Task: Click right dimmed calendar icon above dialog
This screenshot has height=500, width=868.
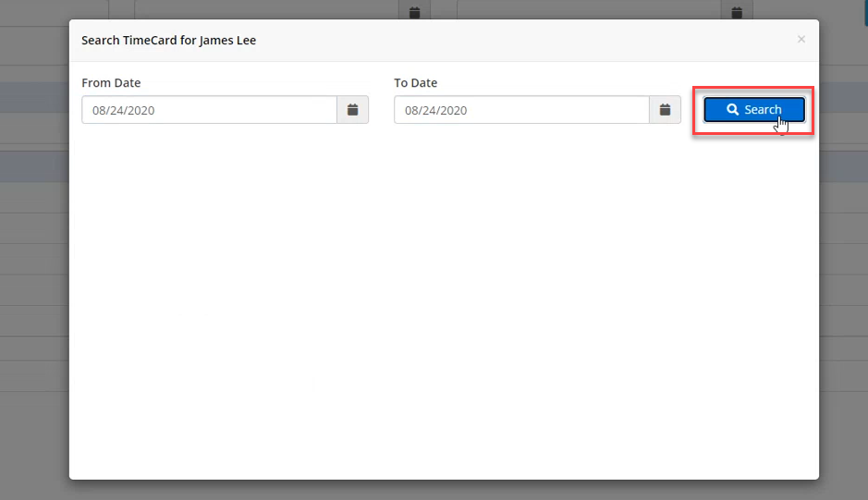Action: click(737, 12)
